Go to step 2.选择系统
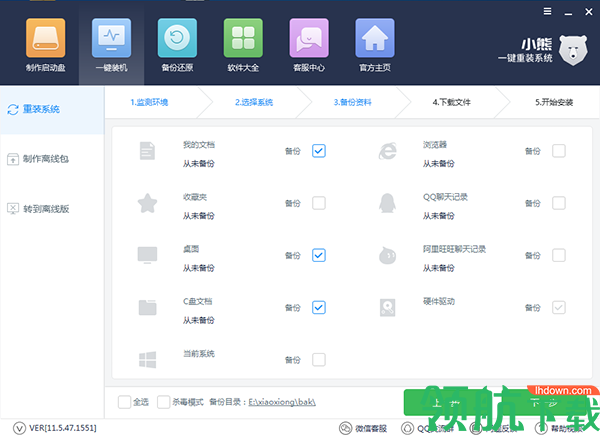 [x=254, y=102]
